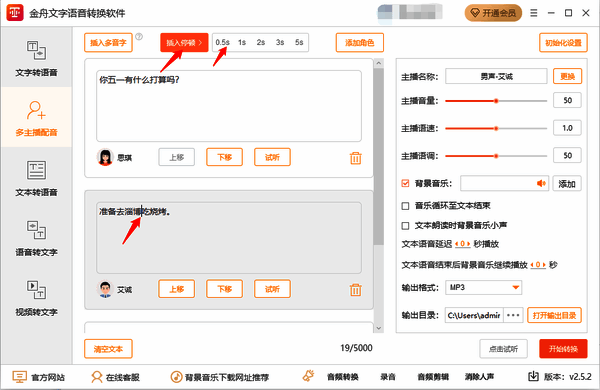Delete the 艾诚 dialogue block with trash icon
This screenshot has width=600, height=390.
coord(355,290)
